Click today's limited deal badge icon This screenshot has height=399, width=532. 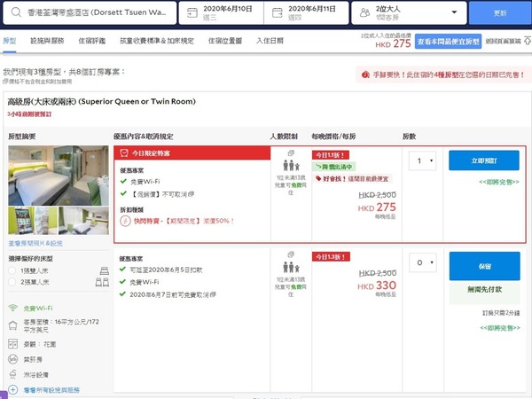(x=124, y=153)
